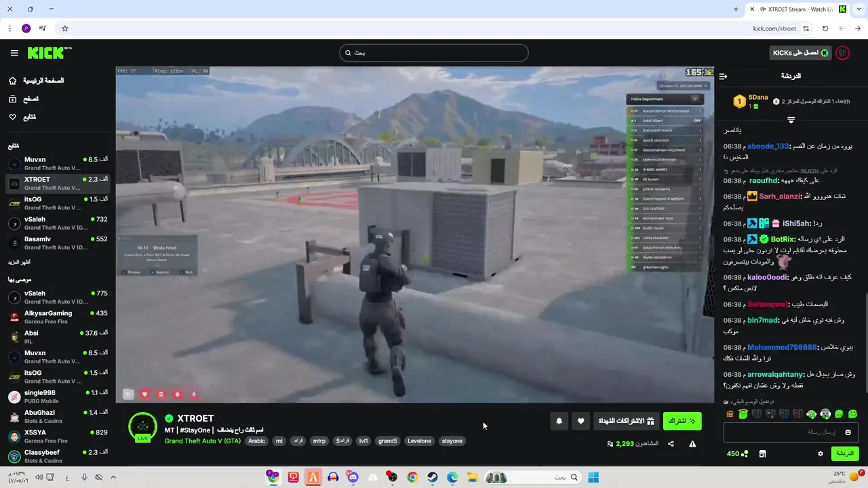Select the mtrp tag
The width and height of the screenshot is (868, 488).
319,441
